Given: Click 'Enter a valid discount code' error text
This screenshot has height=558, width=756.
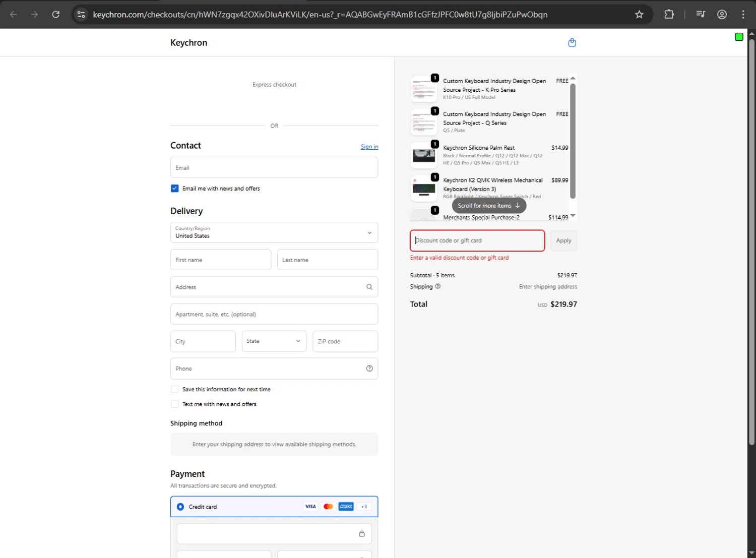Looking at the screenshot, I should click(459, 258).
